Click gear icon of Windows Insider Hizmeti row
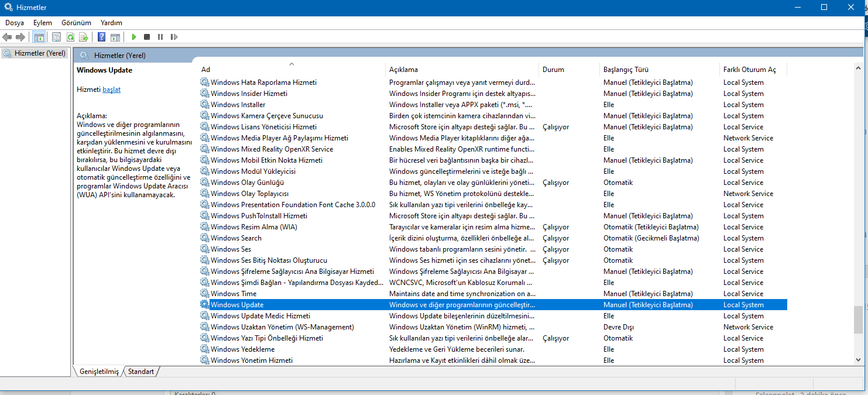 pos(204,94)
